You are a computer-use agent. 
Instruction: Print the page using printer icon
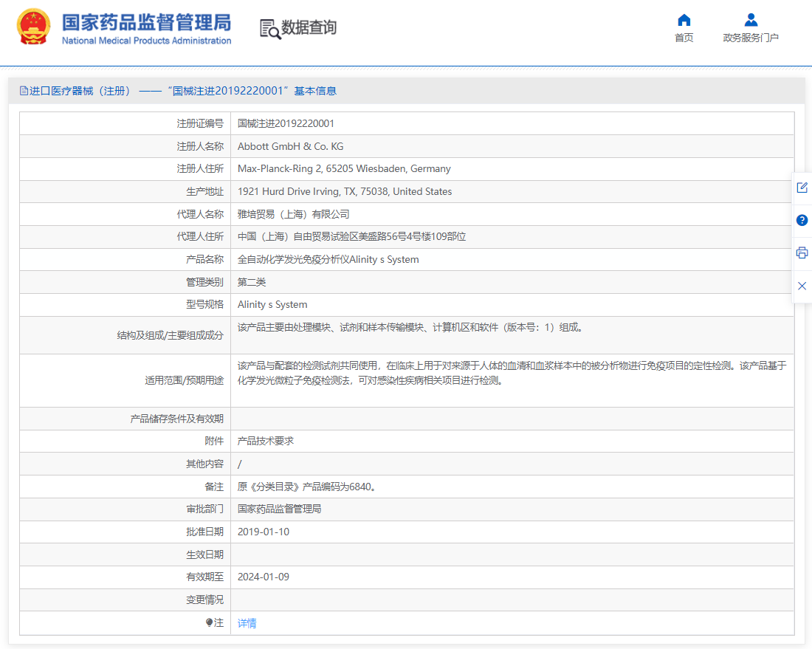pos(802,253)
